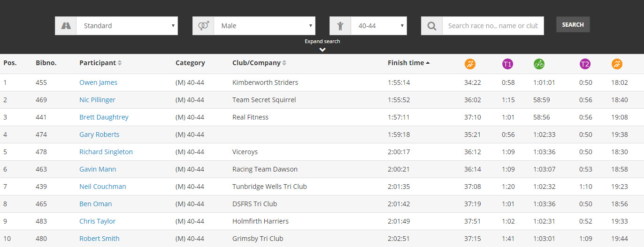The height and width of the screenshot is (247, 644).
Task: Click the SEARCH button
Action: click(573, 24)
